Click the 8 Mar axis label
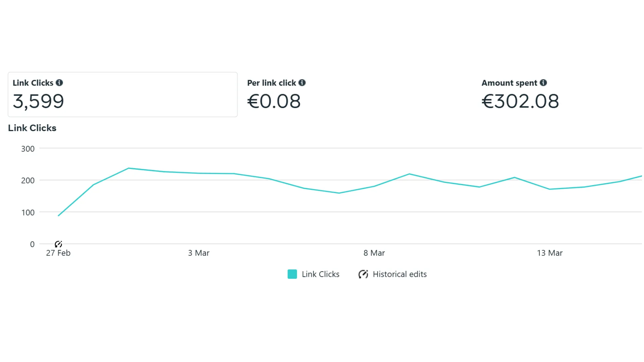Viewport: 644px width, 362px height. tap(374, 253)
